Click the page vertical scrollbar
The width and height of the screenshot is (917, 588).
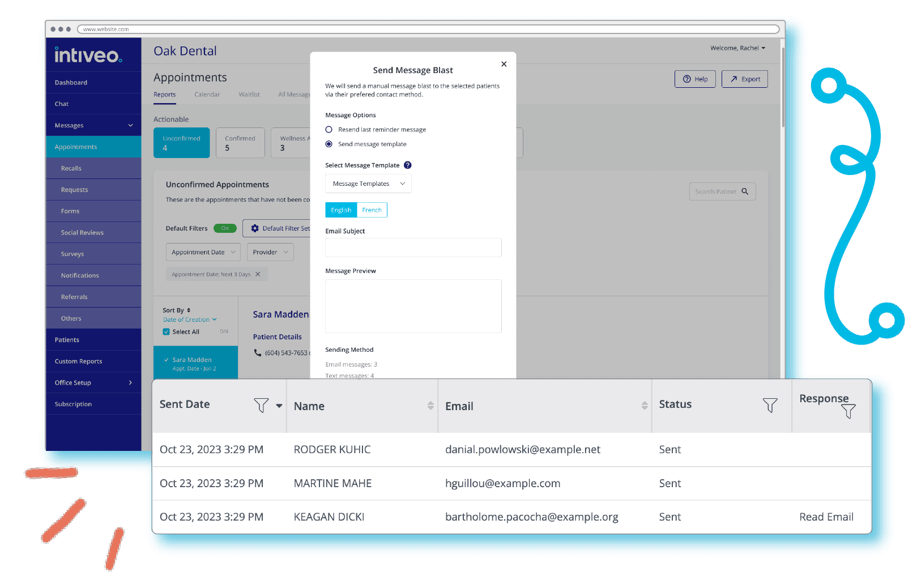click(x=783, y=88)
